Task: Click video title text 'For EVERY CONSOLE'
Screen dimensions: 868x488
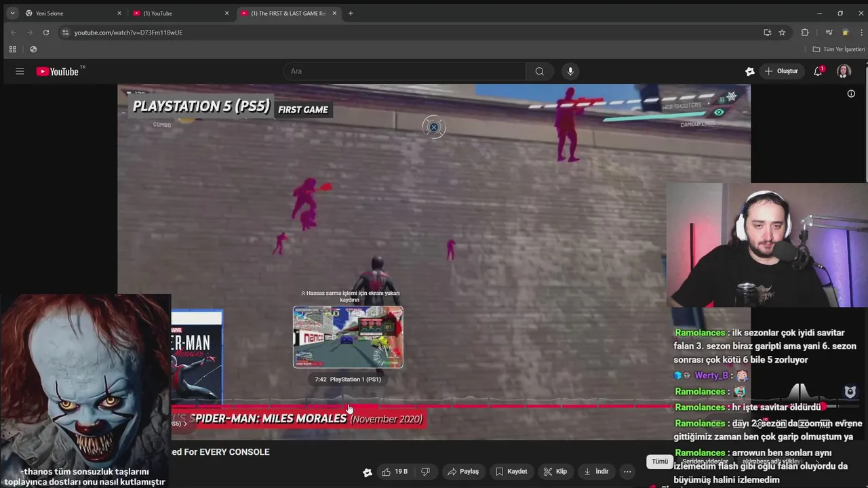Action: tap(220, 452)
